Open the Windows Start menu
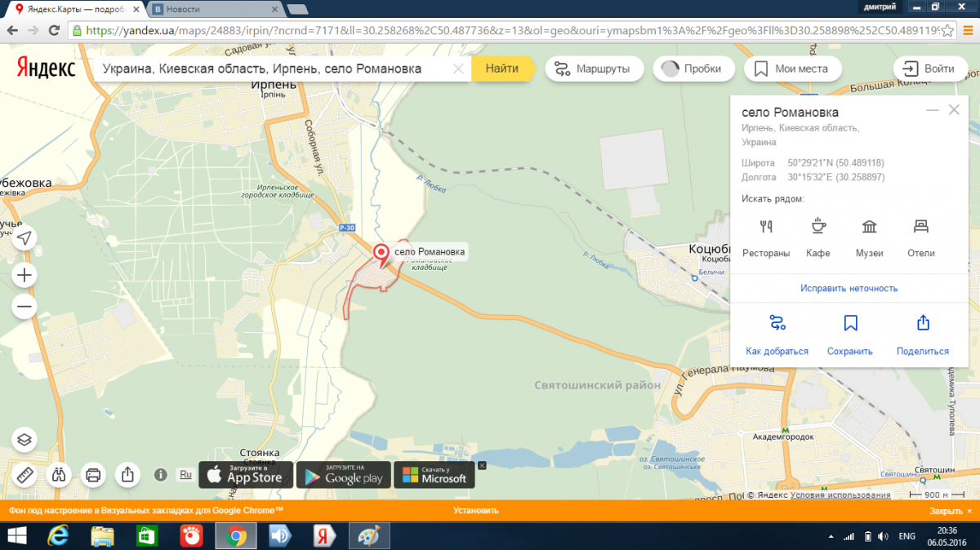980x550 pixels. (16, 536)
